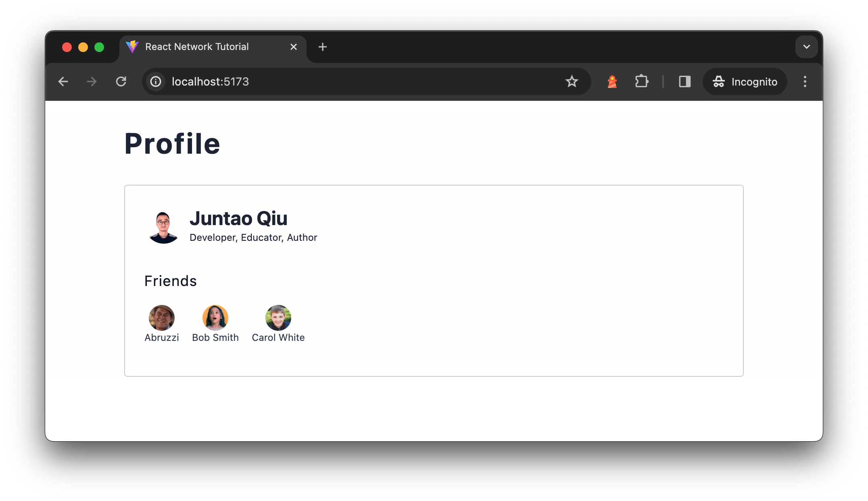Click the browser menu three-dot icon
Screen dimensions: 868x501
tap(805, 82)
